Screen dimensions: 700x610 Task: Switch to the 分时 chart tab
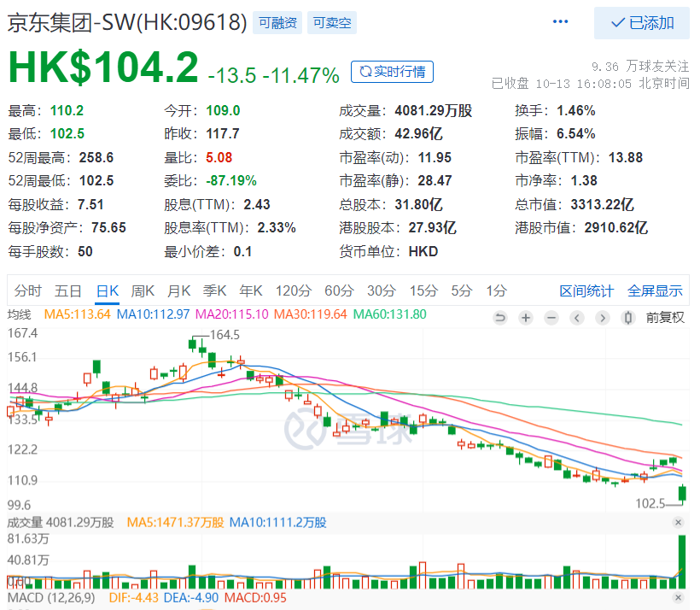tap(27, 290)
